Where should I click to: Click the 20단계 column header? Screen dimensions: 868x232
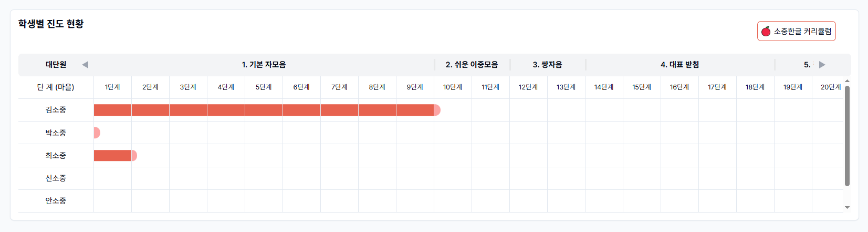point(830,87)
